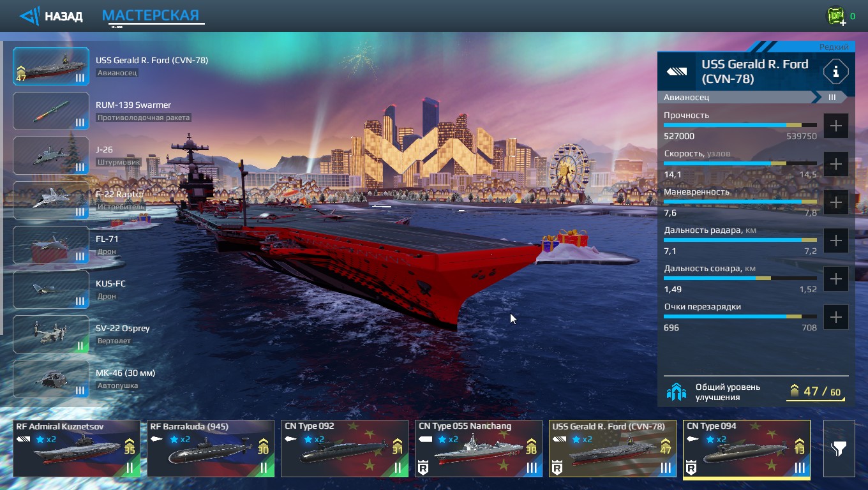
Task: Upgrade Дальность радара with its plus button
Action: 835,241
